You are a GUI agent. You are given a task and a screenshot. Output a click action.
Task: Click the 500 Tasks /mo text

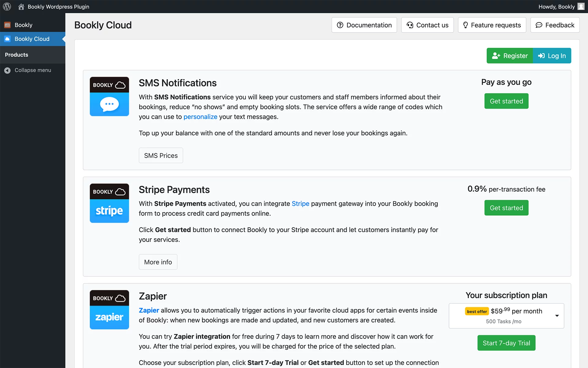504,321
